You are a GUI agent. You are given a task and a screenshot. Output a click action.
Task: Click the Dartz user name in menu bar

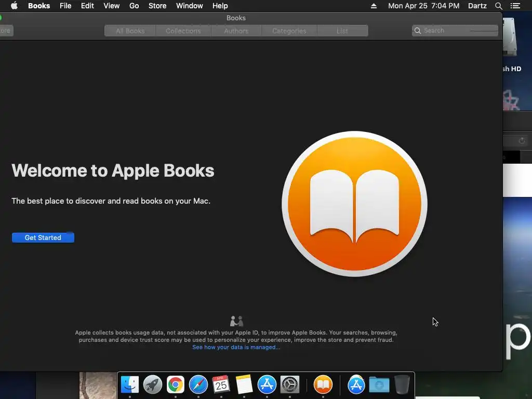click(477, 6)
